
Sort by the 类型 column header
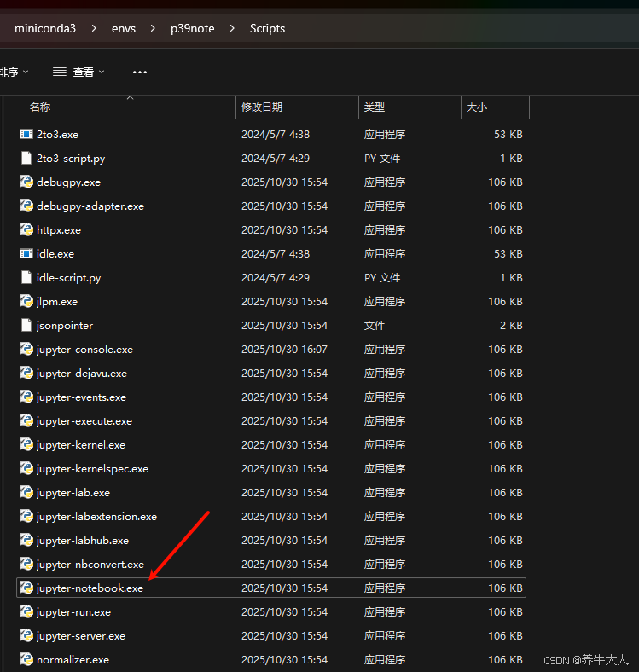(x=374, y=107)
